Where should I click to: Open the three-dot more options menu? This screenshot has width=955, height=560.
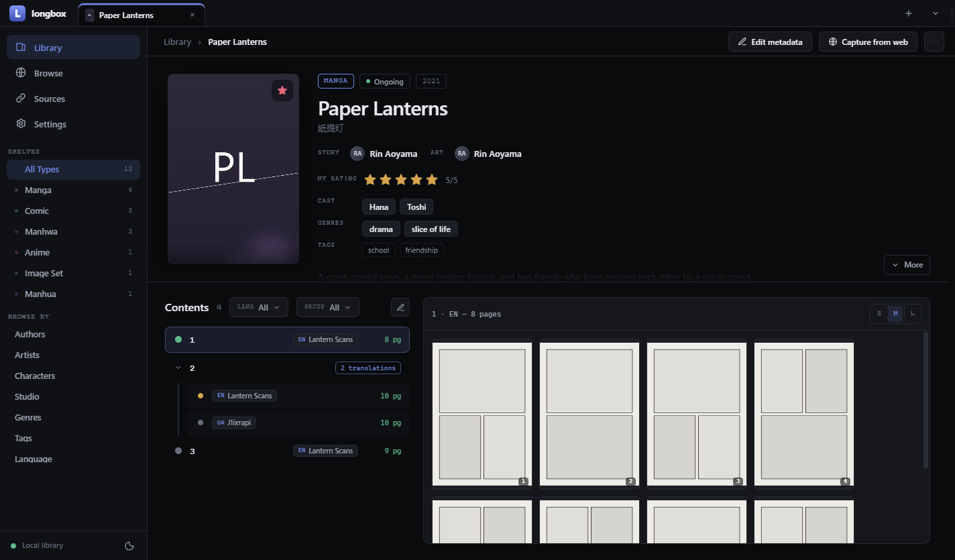934,42
